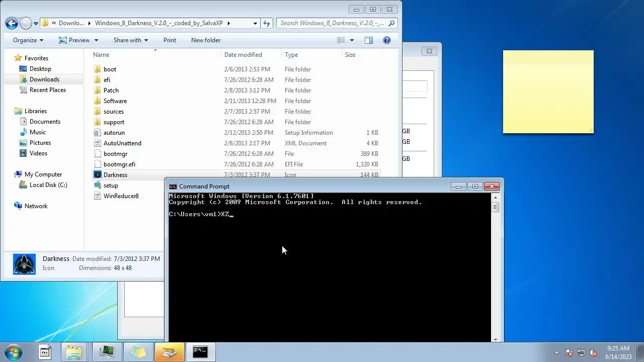
Task: Click the Print toolbar button
Action: [170, 40]
